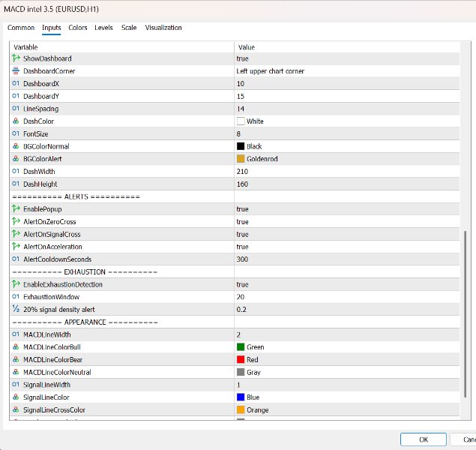The width and height of the screenshot is (476, 450).
Task: Click the DashboardX integer type icon
Action: click(16, 83)
